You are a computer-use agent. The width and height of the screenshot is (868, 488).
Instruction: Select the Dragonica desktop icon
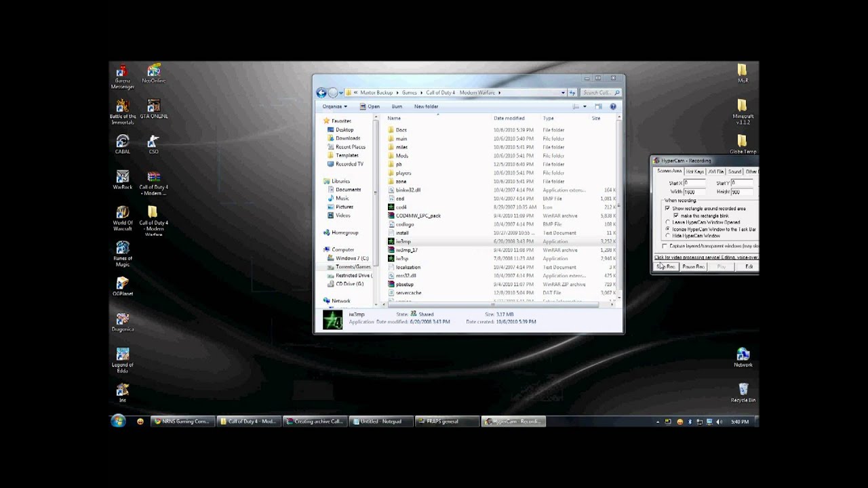point(122,322)
